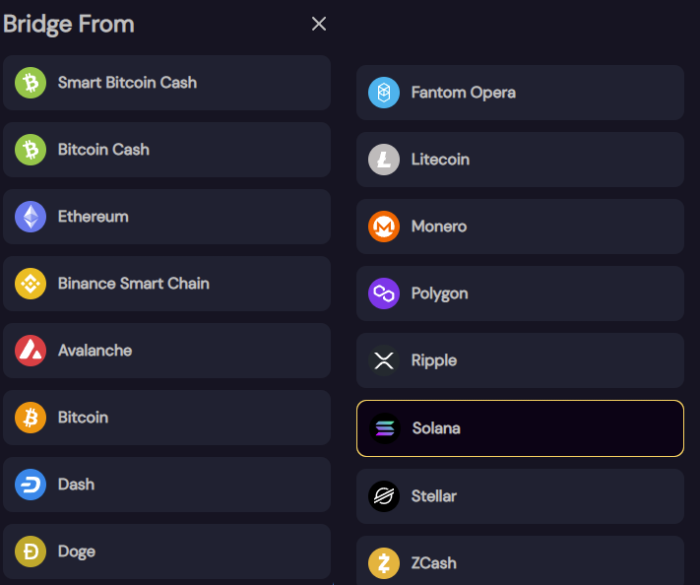Select the highlighted Solana option
700x585 pixels.
pos(520,429)
